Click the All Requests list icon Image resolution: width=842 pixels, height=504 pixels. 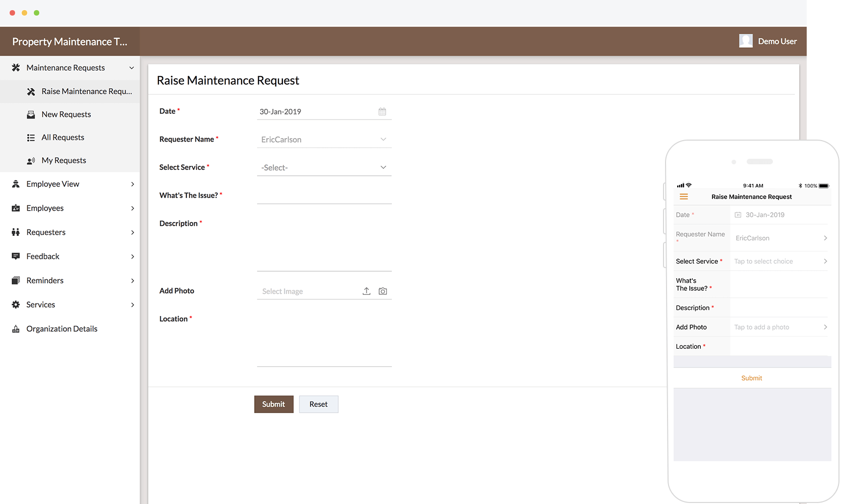point(31,138)
